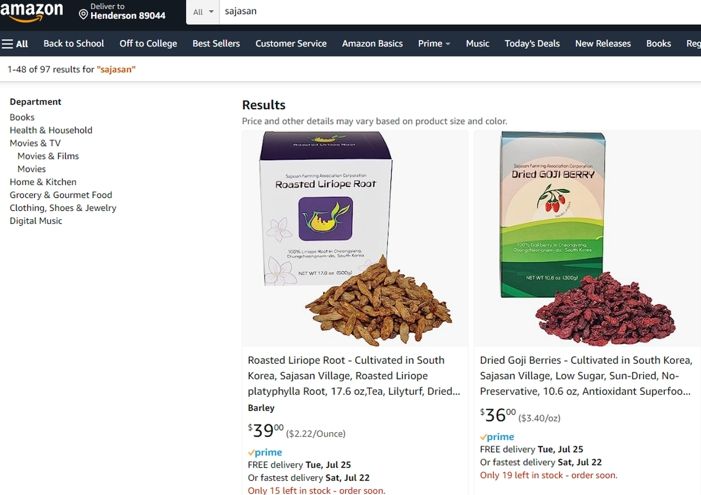Open the Roasted Liriope Root product image
The height and width of the screenshot is (495, 701).
click(355, 239)
